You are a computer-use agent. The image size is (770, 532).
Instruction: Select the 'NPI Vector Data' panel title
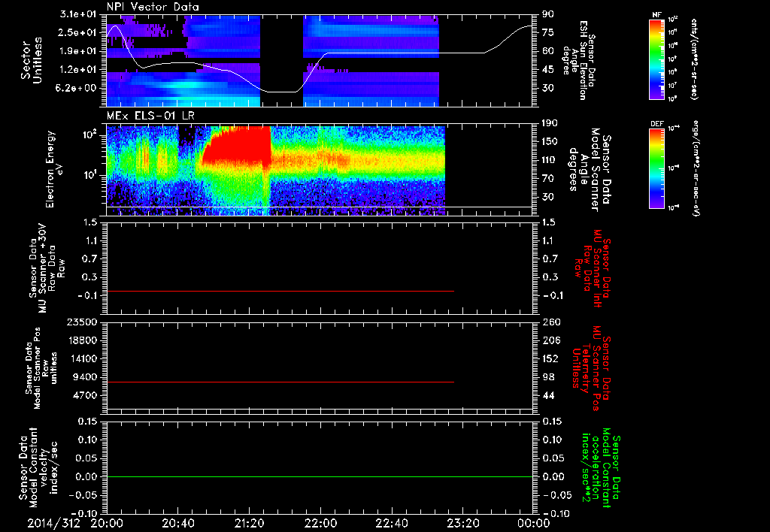click(153, 7)
